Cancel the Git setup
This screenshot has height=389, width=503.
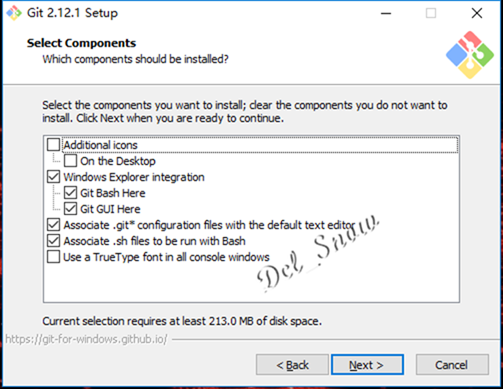click(x=452, y=365)
